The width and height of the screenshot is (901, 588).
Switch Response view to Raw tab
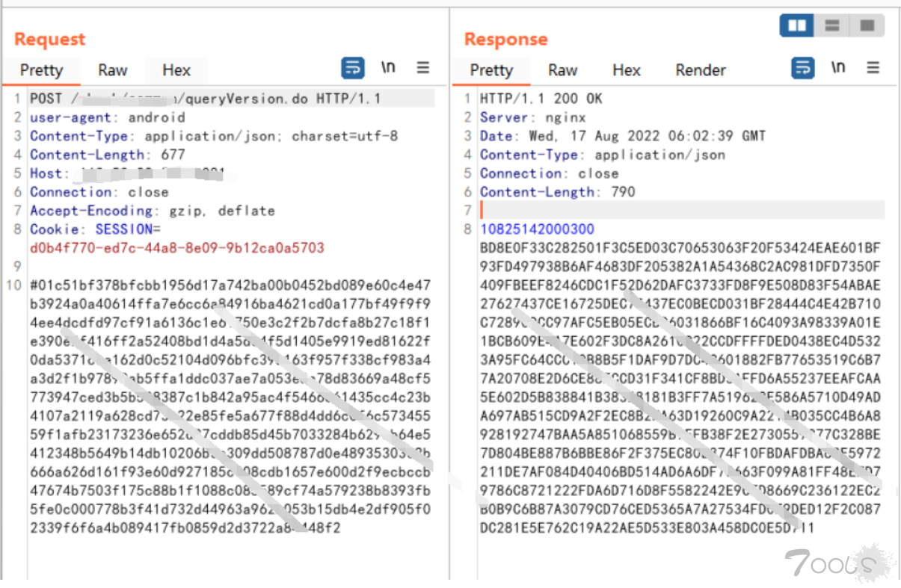562,70
